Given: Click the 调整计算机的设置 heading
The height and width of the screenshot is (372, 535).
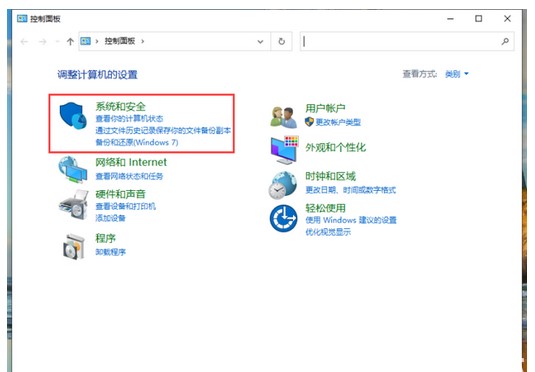Looking at the screenshot, I should click(x=97, y=75).
